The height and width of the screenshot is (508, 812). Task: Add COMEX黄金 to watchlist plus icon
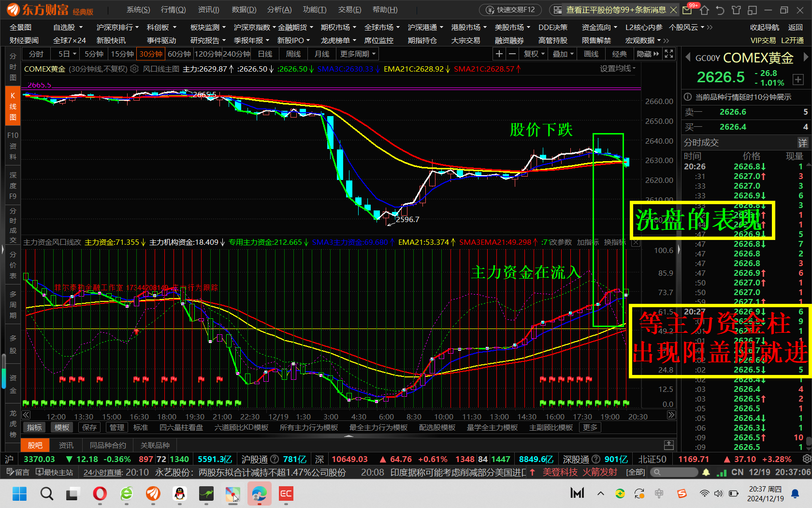click(798, 79)
